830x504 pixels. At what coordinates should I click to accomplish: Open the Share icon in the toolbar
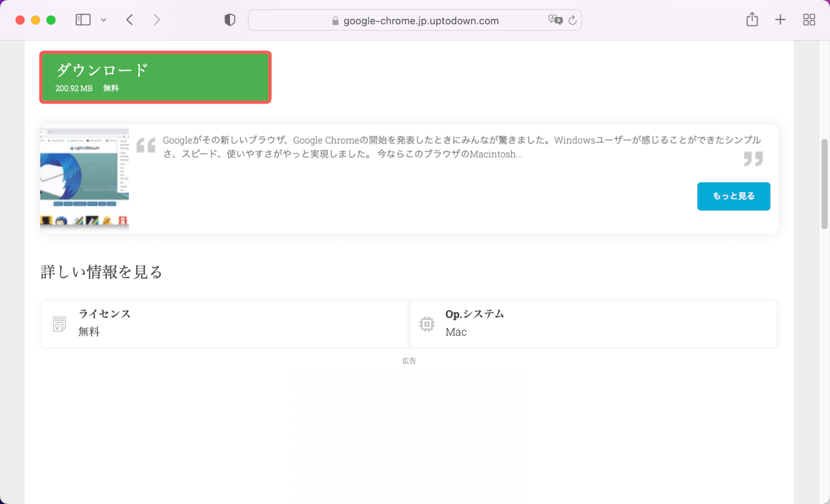(x=752, y=20)
